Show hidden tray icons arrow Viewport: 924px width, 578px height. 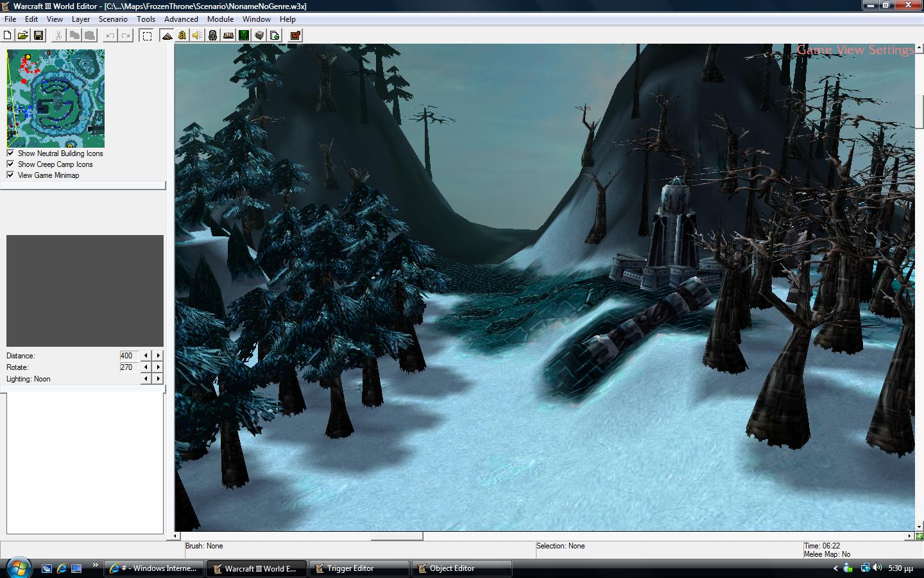click(835, 568)
